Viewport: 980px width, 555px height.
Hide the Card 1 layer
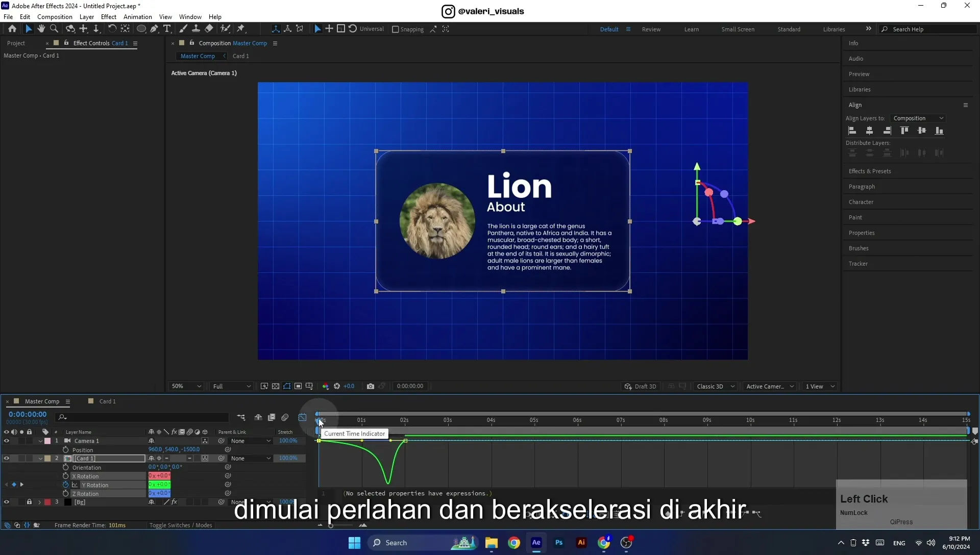coord(7,459)
